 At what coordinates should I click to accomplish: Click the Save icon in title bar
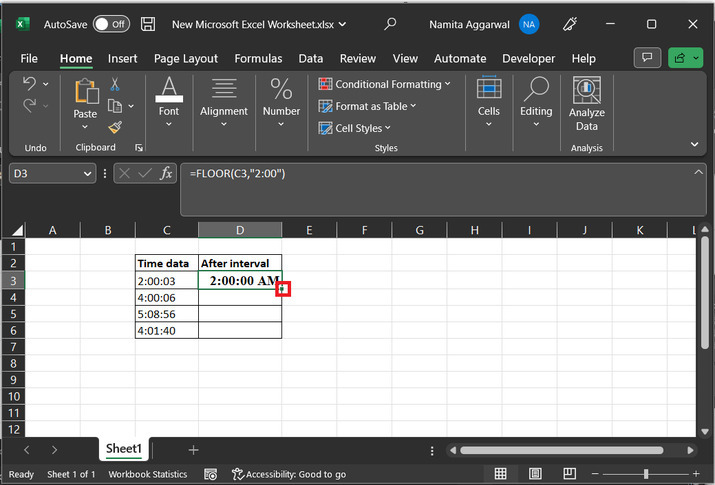(x=148, y=23)
